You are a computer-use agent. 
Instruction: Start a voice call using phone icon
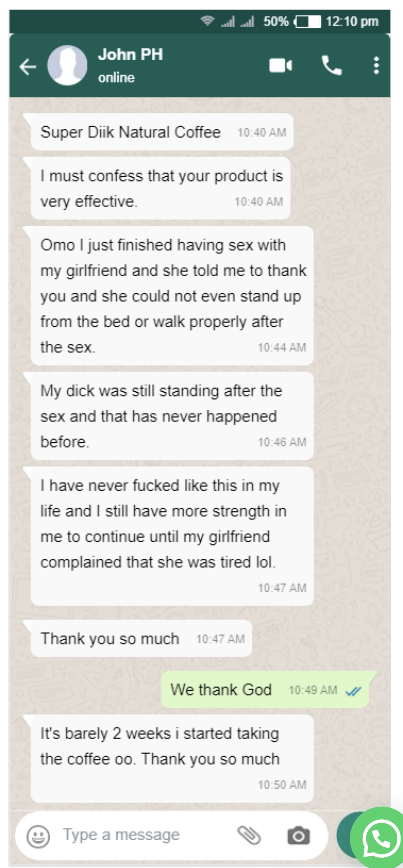(x=331, y=65)
